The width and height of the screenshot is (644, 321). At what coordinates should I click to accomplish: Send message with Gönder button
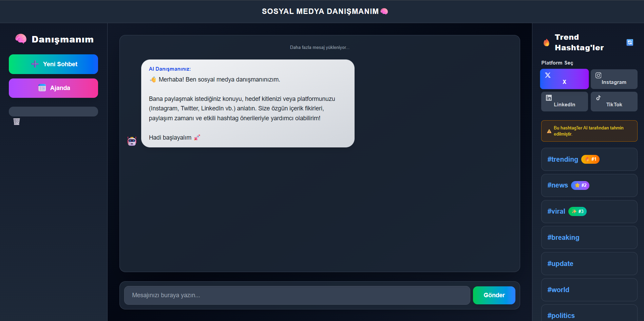(494, 295)
